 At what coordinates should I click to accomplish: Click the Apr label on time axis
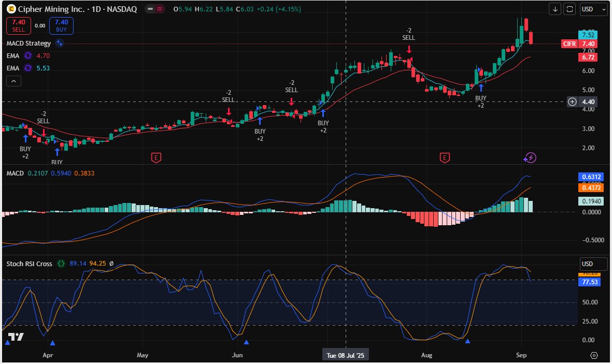coord(48,355)
